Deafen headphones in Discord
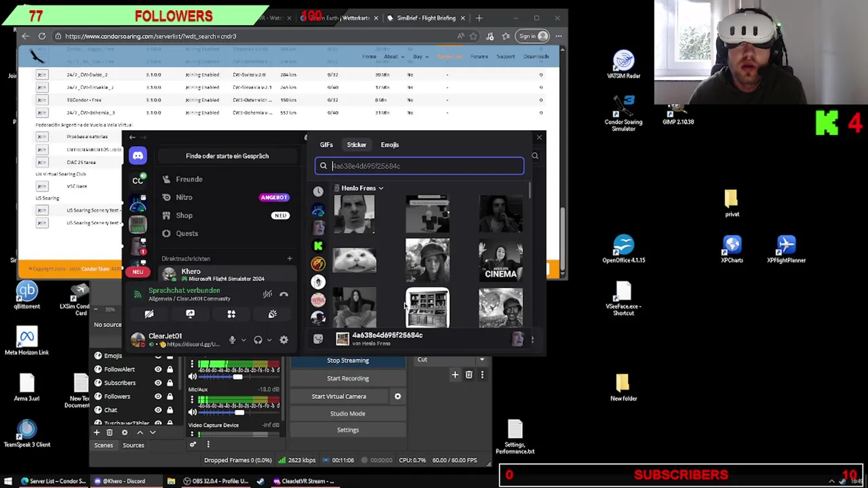868x488 pixels. (x=258, y=340)
